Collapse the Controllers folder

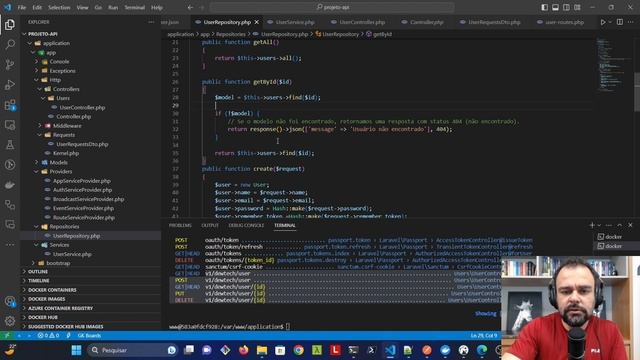tap(65, 89)
